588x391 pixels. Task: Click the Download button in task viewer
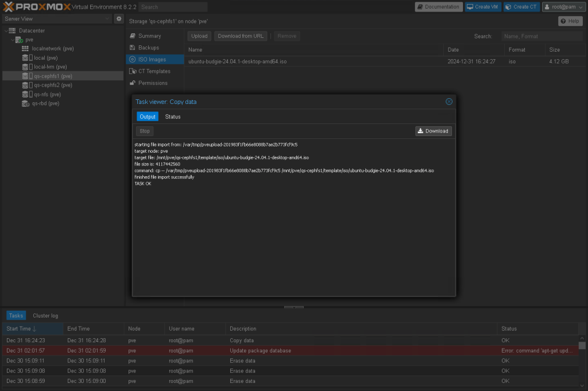(x=433, y=131)
